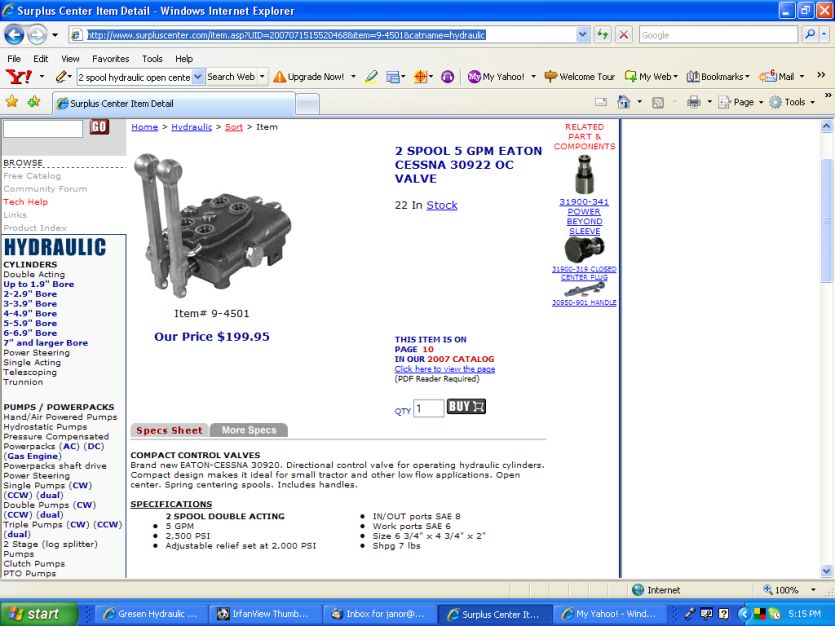This screenshot has height=626, width=835.
Task: Click the Home icon in the command bar
Action: tap(623, 102)
